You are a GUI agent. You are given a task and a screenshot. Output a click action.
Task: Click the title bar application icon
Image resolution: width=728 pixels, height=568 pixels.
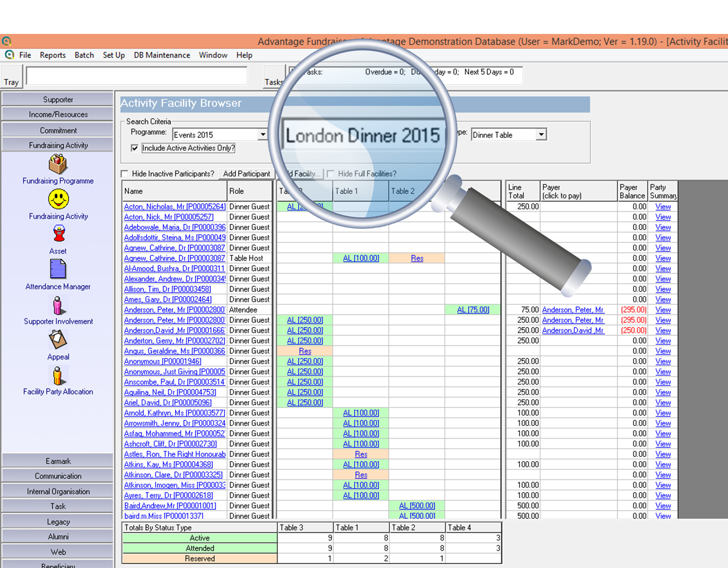coord(6,41)
